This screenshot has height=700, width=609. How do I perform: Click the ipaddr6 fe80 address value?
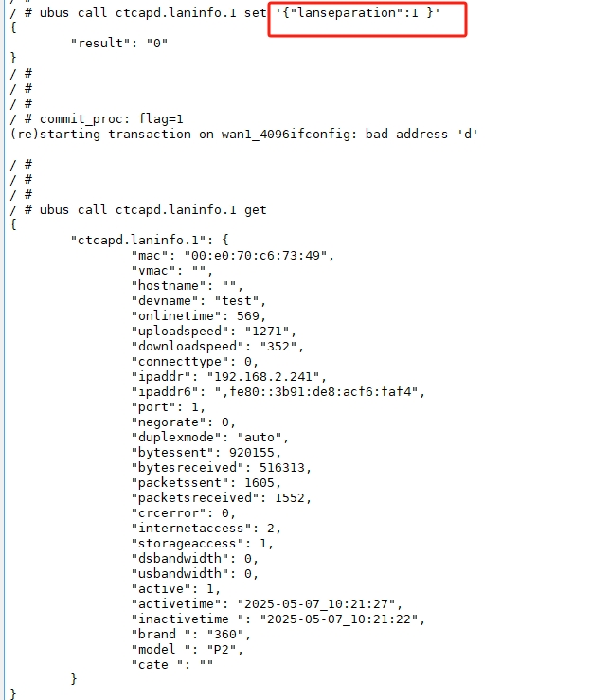tap(316, 392)
